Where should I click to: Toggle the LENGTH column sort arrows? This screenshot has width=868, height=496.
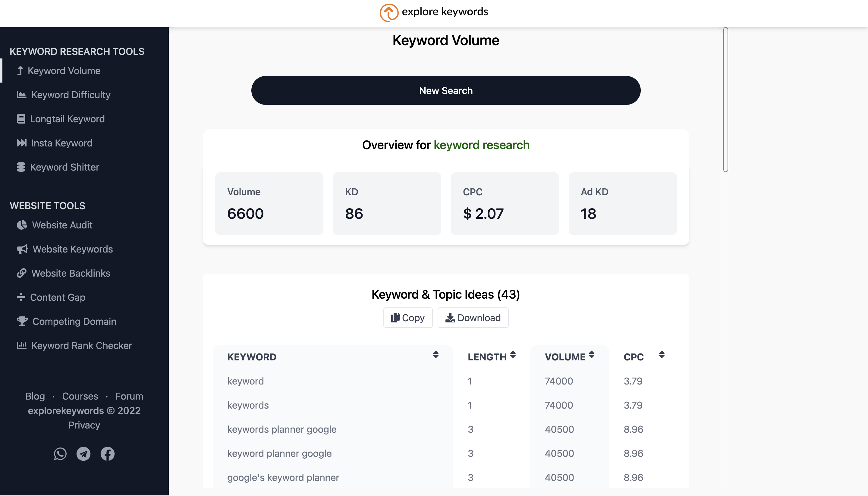(x=513, y=355)
